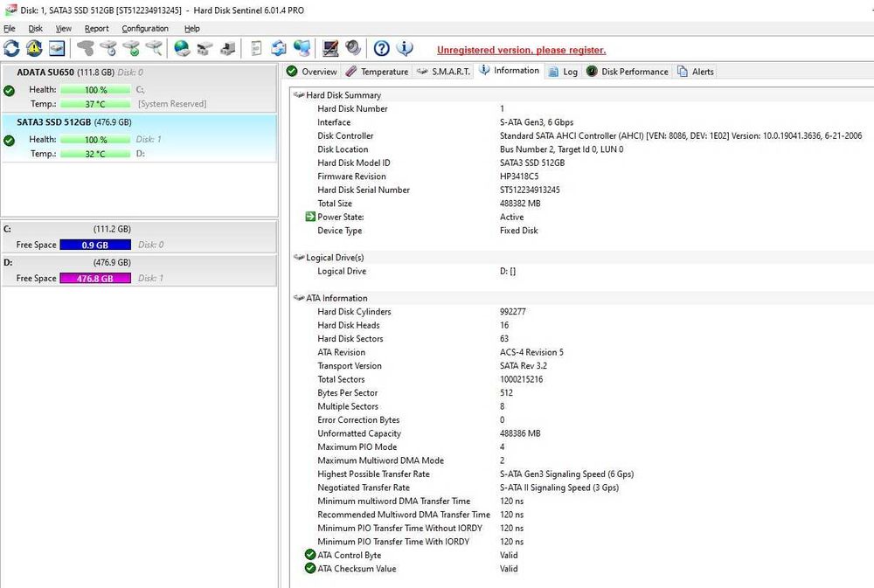
Task: Select the SATA3 SSD 512GB disk entry
Action: [139, 138]
